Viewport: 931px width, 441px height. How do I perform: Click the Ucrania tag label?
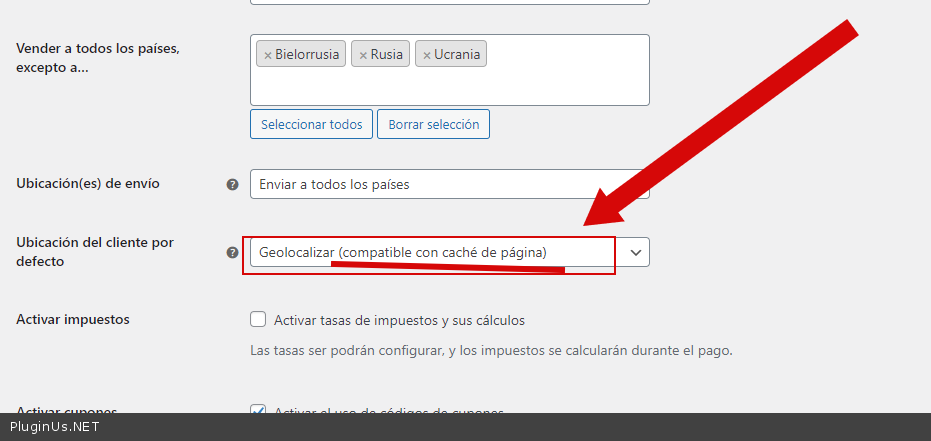click(x=456, y=54)
